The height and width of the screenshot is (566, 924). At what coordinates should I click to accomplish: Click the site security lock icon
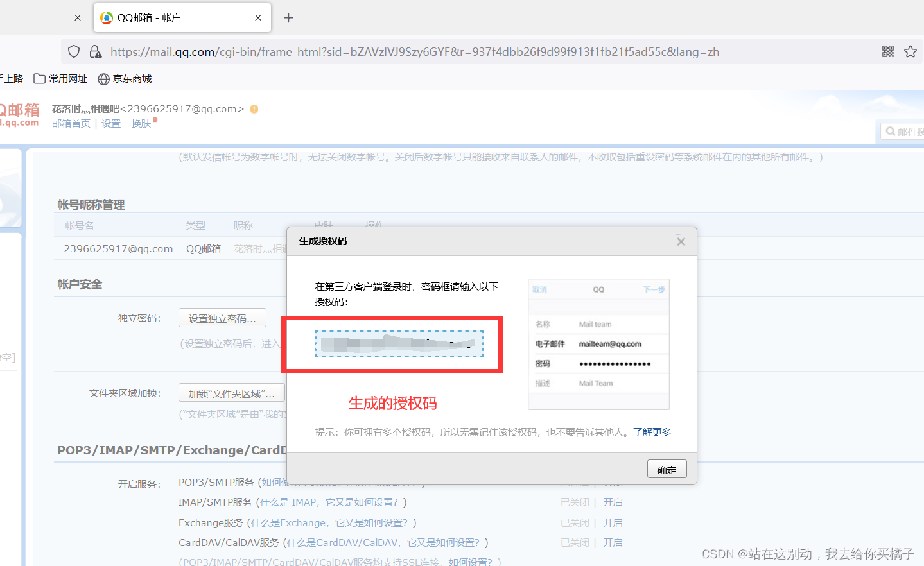(x=96, y=51)
